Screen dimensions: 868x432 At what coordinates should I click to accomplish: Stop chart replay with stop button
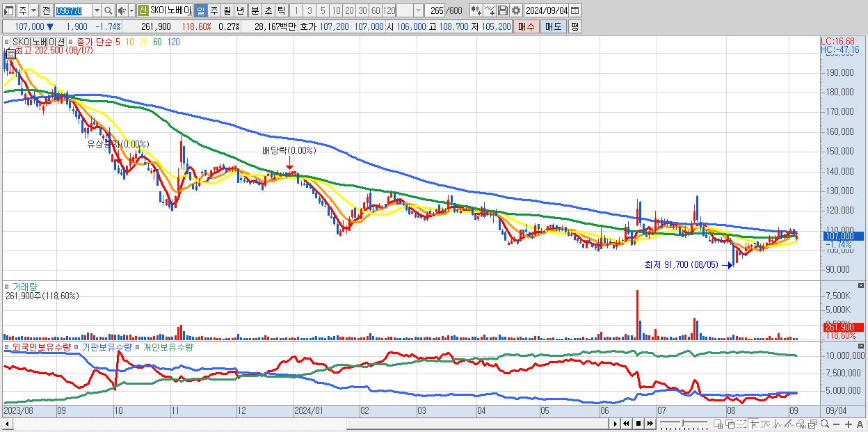638,424
